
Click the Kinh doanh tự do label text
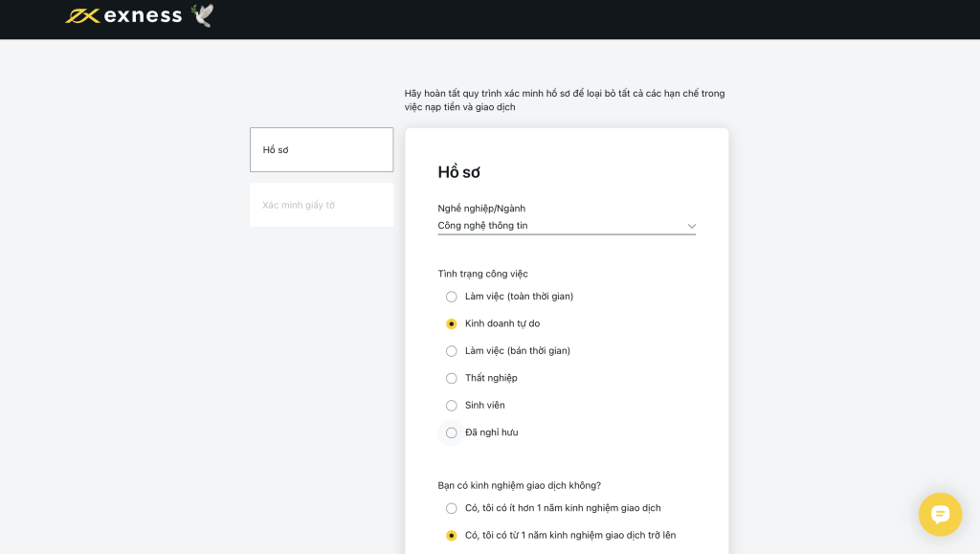502,323
